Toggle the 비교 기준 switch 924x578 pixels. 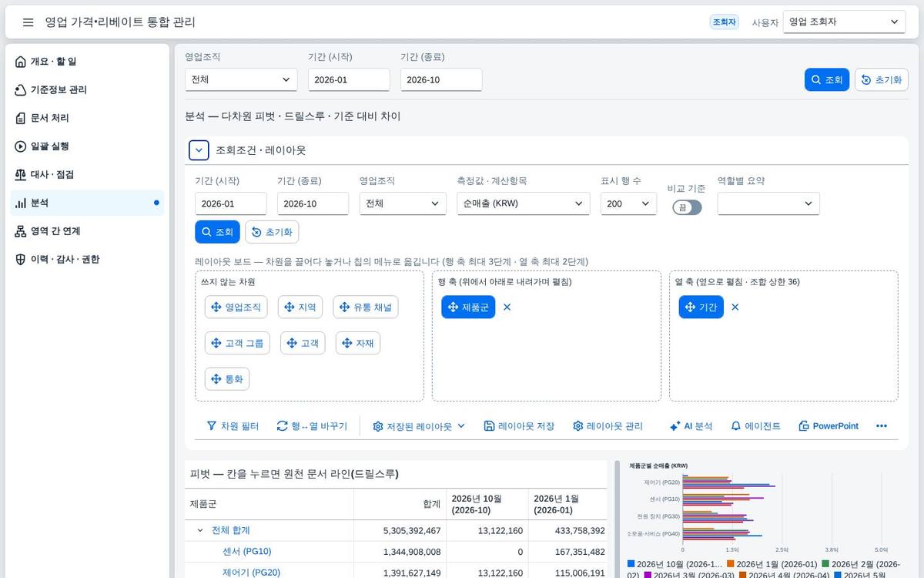tap(687, 207)
